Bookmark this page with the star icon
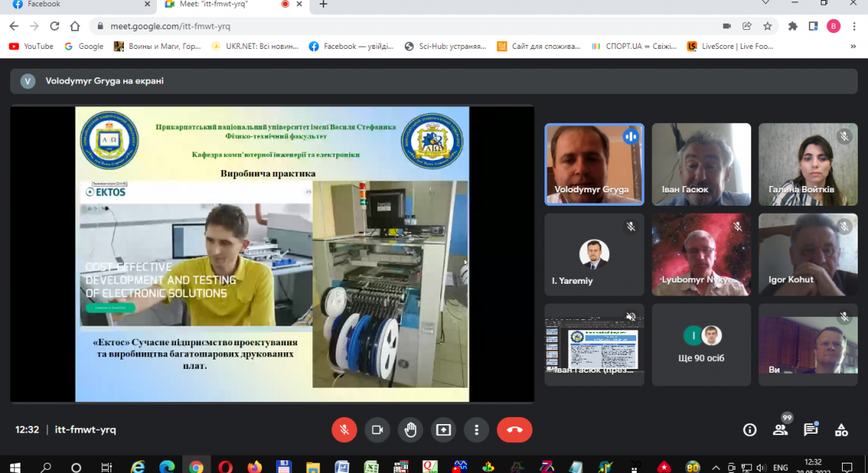 coord(767,26)
